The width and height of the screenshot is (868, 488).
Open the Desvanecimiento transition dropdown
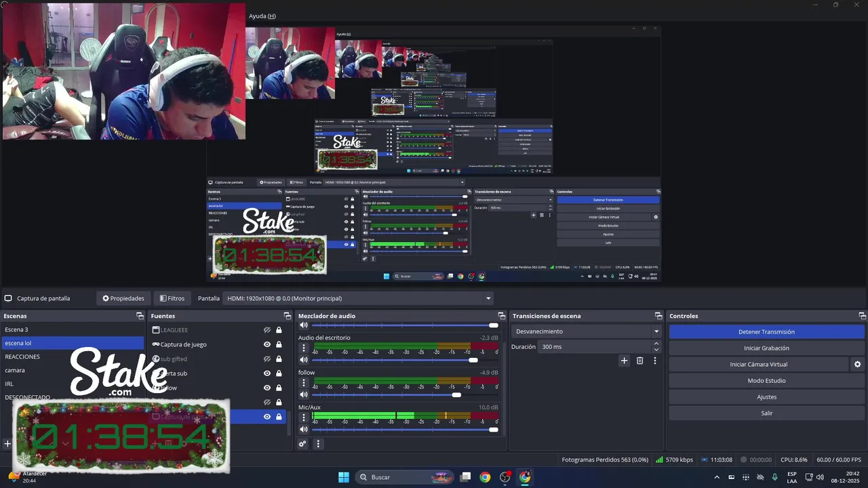587,331
